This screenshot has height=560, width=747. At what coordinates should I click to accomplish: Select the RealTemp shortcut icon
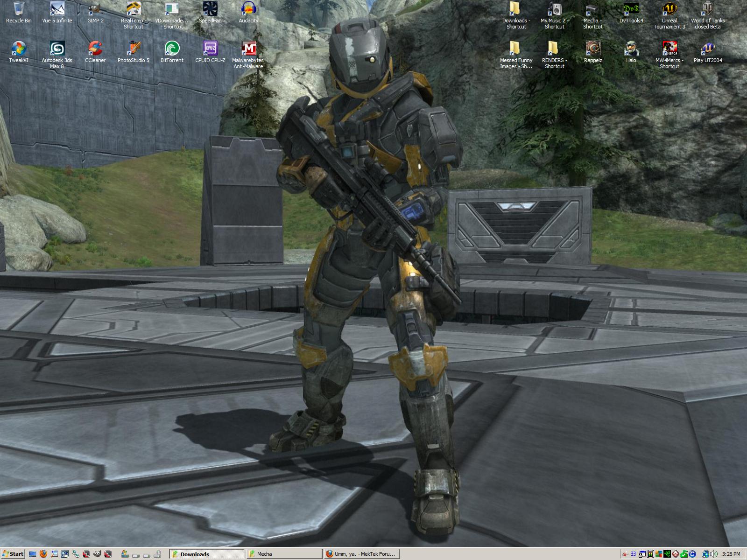pyautogui.click(x=134, y=15)
